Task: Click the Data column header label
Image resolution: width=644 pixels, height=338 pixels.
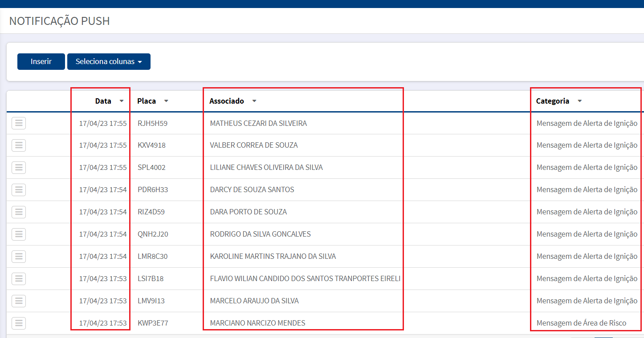Action: tap(103, 101)
